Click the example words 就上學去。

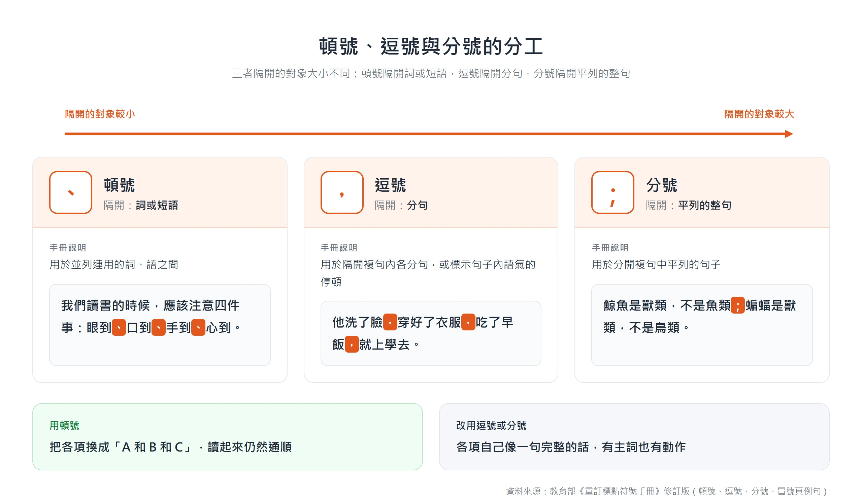(389, 344)
